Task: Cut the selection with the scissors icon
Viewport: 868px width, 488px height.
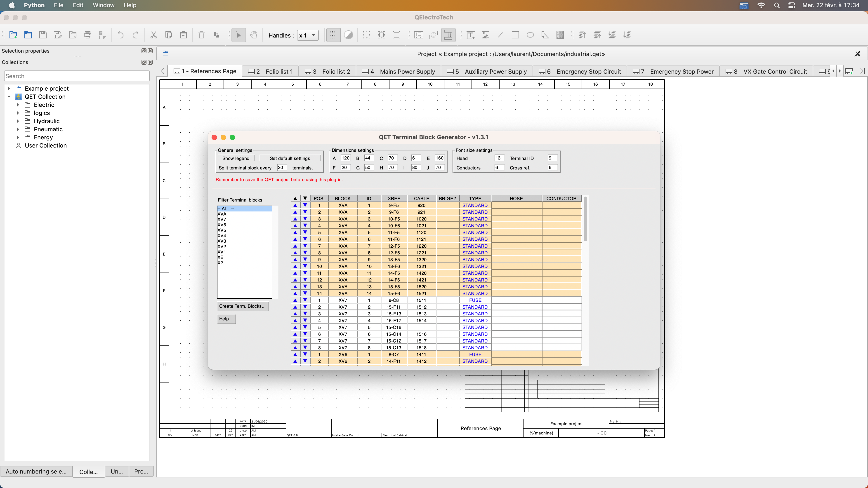Action: (x=154, y=35)
